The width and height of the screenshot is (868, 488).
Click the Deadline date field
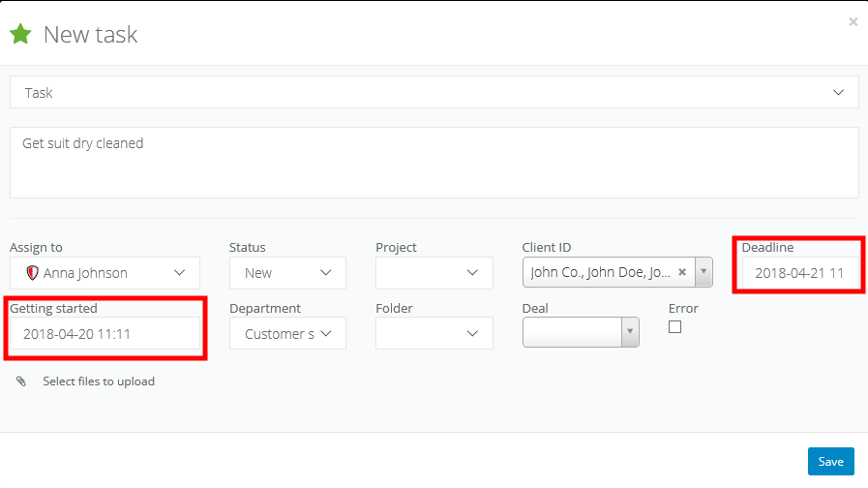[799, 273]
